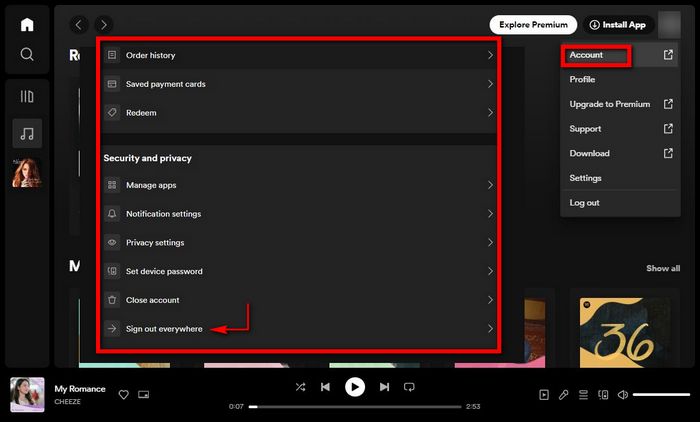Like the song with the heart icon
This screenshot has width=700, height=422.
pyautogui.click(x=124, y=395)
